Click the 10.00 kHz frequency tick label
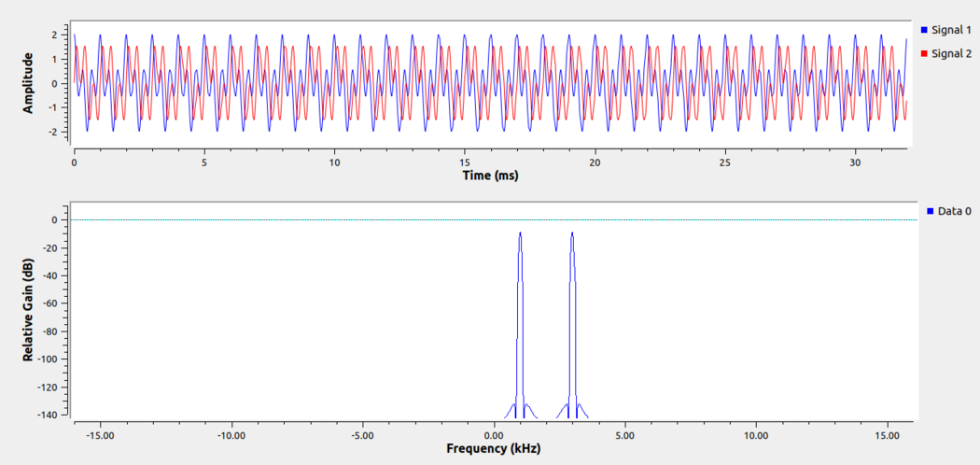 click(756, 434)
